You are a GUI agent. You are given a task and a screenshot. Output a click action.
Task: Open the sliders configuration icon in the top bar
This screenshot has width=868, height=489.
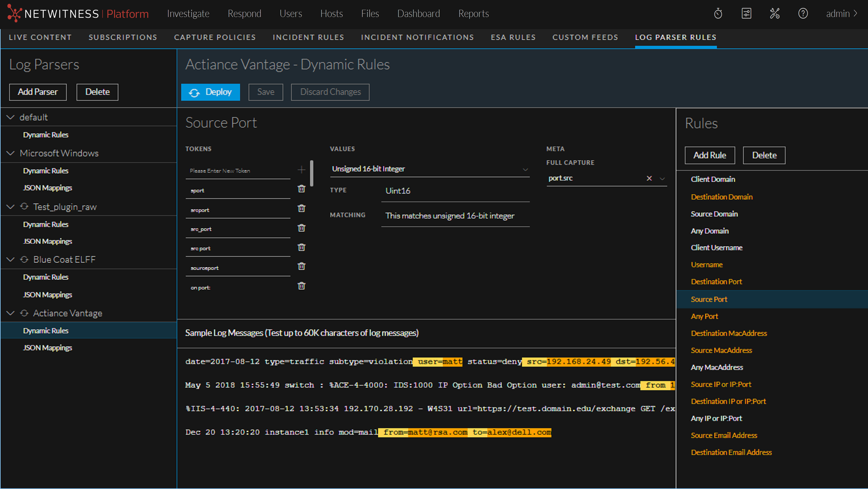(x=746, y=14)
